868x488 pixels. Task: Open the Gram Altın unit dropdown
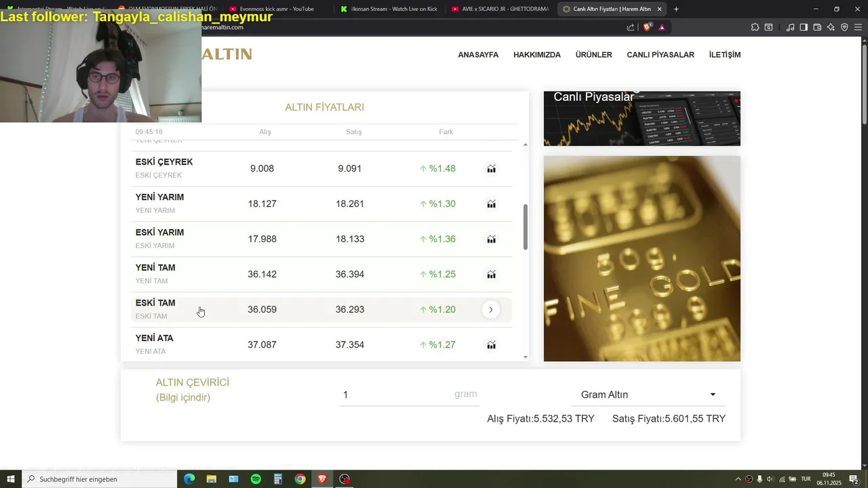click(x=648, y=394)
